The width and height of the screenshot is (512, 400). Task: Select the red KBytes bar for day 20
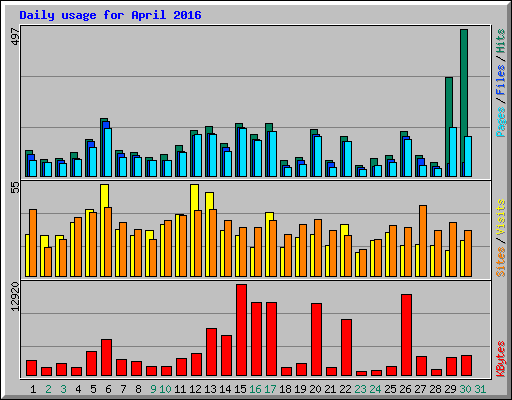317,340
